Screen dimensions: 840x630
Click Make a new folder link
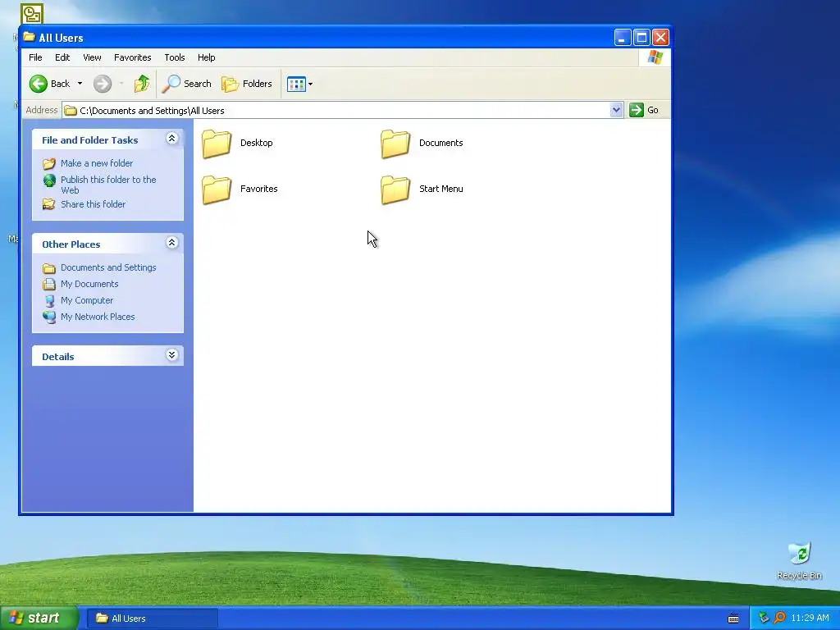coord(97,163)
